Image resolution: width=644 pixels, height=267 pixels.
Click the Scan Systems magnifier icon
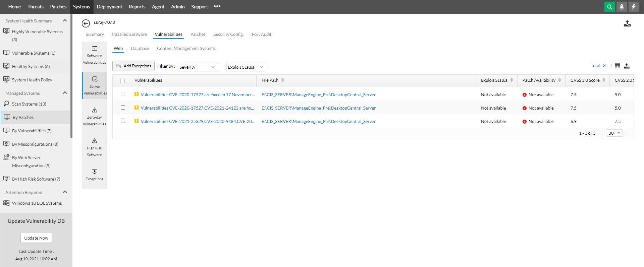coord(6,104)
